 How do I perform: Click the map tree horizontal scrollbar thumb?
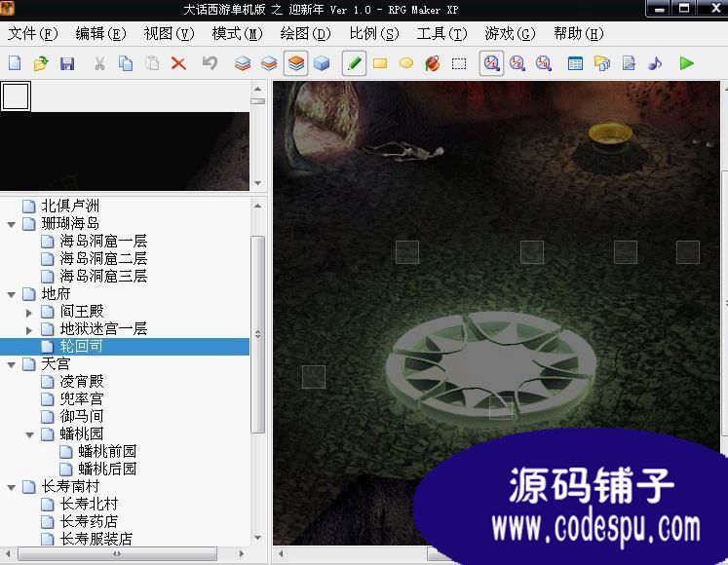[x=117, y=553]
